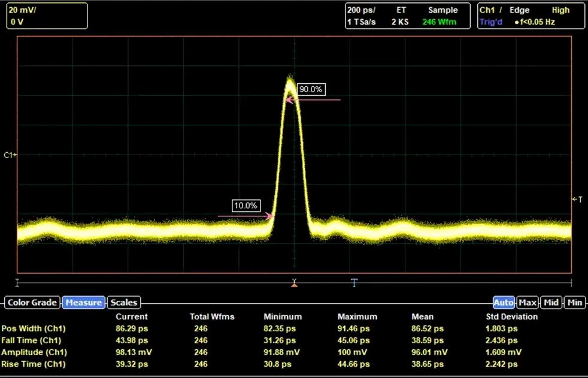The image size is (588, 378).
Task: Select the trigger level T marker at right edge
Action: point(577,199)
